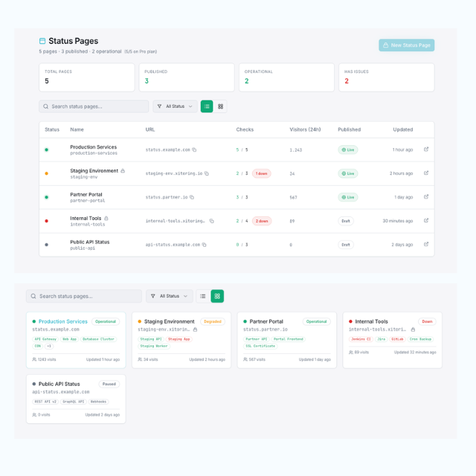476x476 pixels.
Task: Copy the status.example.com URL
Action: point(194,149)
